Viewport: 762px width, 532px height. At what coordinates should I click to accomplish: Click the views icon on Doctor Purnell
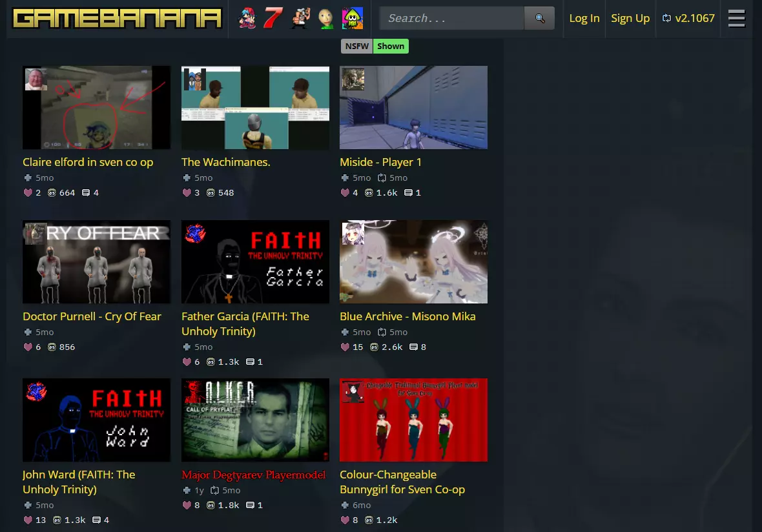(x=52, y=347)
